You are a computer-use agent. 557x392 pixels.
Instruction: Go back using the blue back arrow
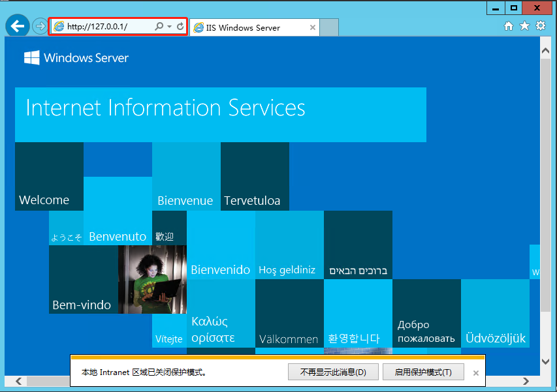pos(17,25)
